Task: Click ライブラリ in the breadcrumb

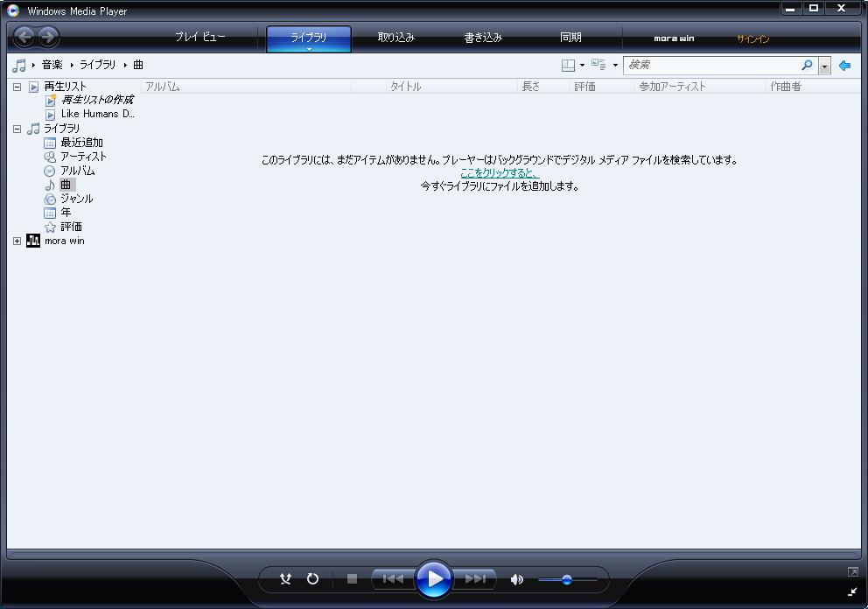Action: (x=98, y=65)
